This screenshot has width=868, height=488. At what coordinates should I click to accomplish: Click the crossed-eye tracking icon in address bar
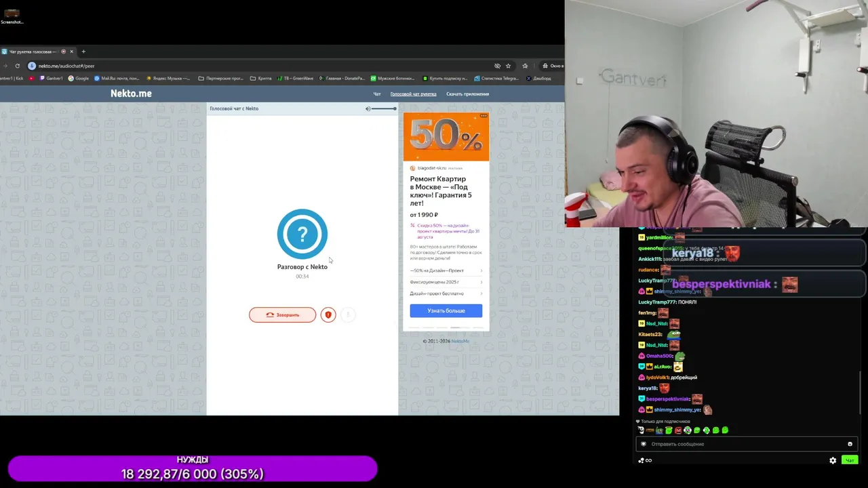(x=497, y=66)
